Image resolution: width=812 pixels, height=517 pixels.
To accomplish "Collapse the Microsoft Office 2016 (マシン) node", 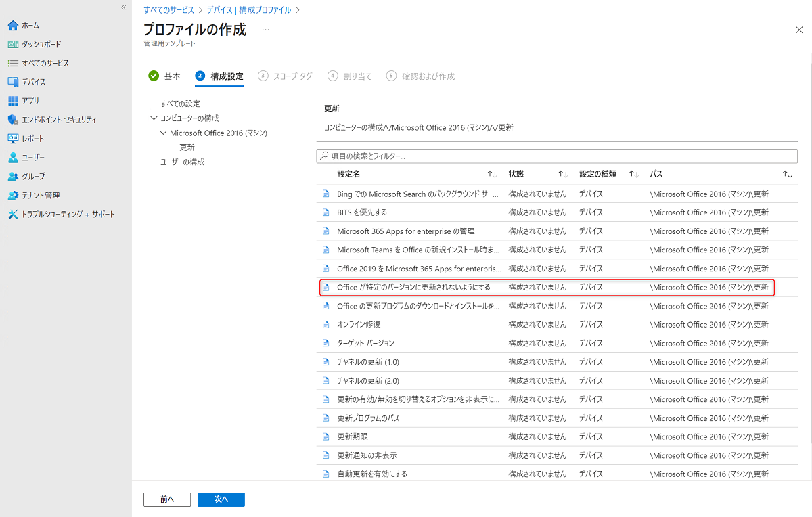I will tap(163, 133).
